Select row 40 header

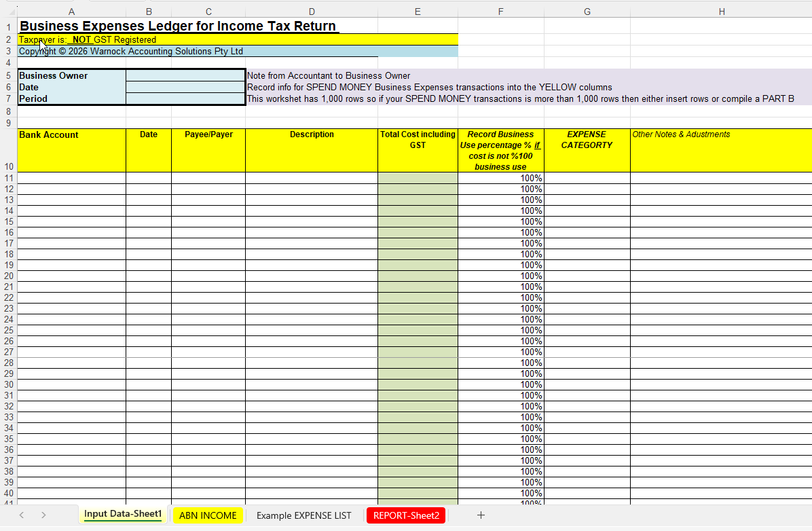pyautogui.click(x=8, y=493)
